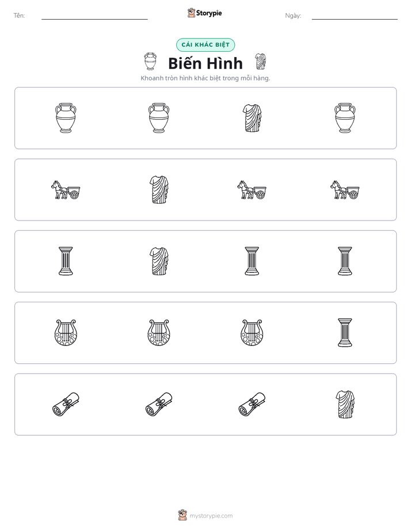
Task: Click the 'CÁI KHÁC BIỆT' badge
Action: [x=205, y=45]
